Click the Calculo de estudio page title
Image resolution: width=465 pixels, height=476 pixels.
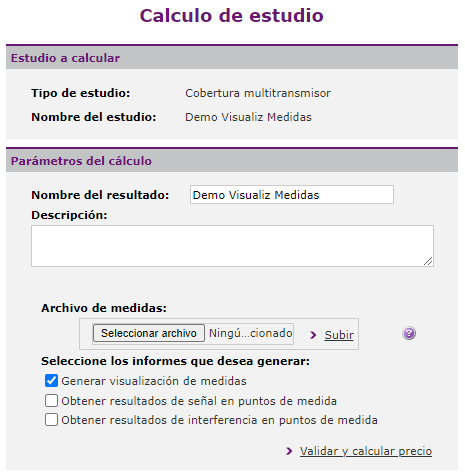point(232,16)
